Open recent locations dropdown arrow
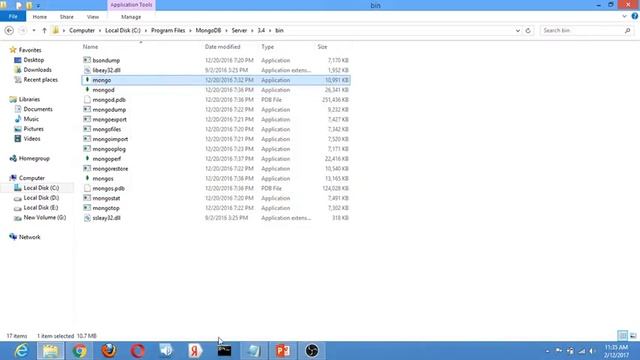Viewport: 640px width, 360px height. [34, 31]
